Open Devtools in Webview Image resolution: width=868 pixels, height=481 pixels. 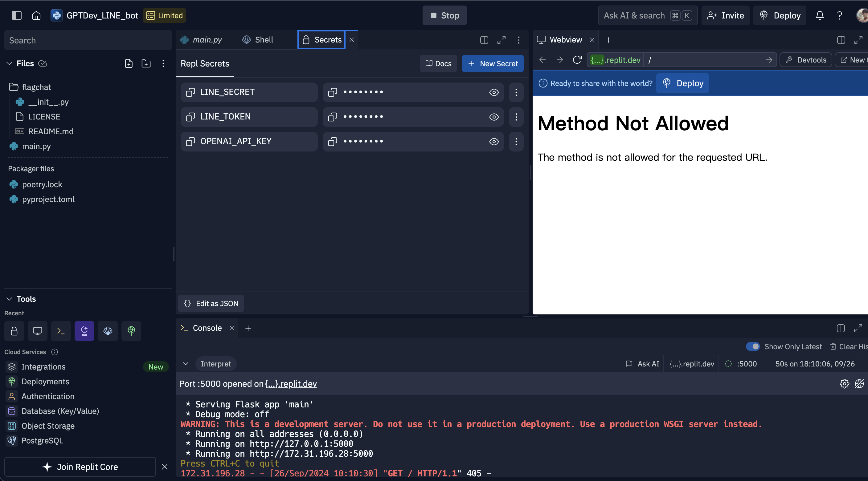(806, 60)
